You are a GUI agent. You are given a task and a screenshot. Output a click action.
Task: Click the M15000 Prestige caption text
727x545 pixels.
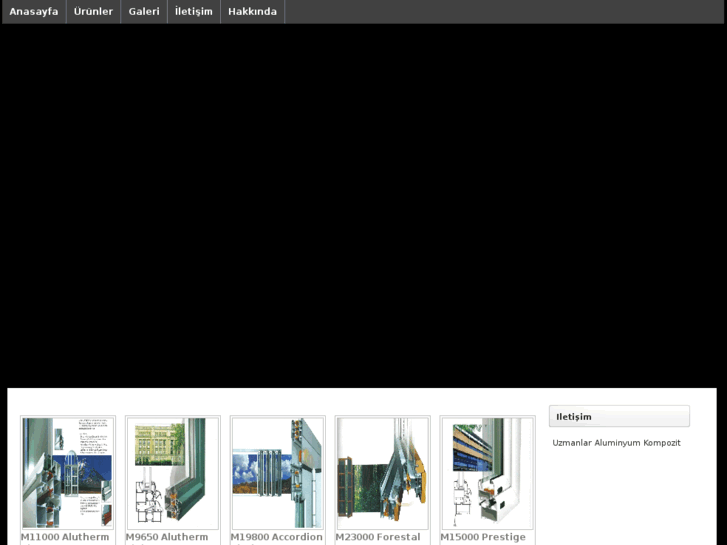[483, 537]
